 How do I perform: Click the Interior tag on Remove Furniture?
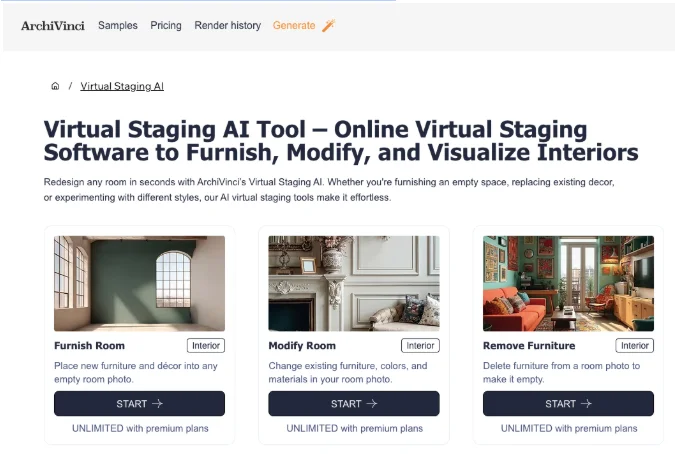[x=635, y=346]
